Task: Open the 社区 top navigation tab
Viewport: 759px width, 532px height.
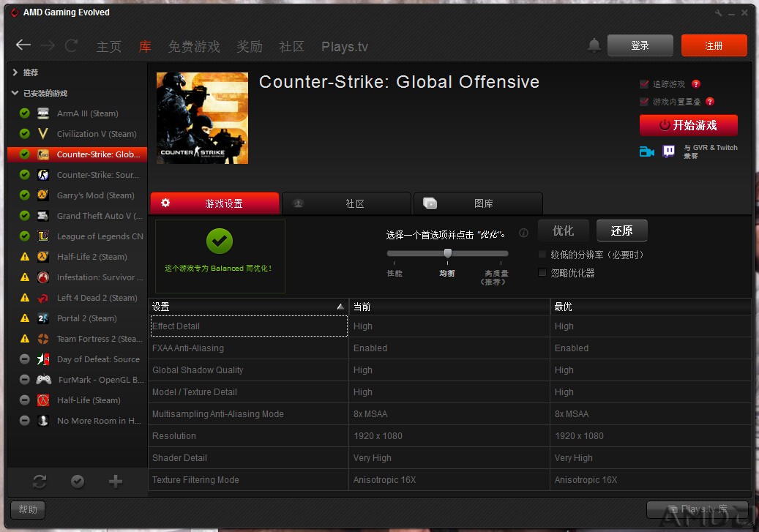Action: click(x=291, y=47)
